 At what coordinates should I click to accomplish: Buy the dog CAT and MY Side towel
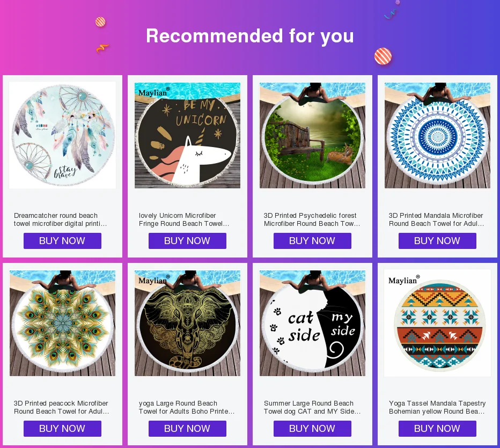312,429
